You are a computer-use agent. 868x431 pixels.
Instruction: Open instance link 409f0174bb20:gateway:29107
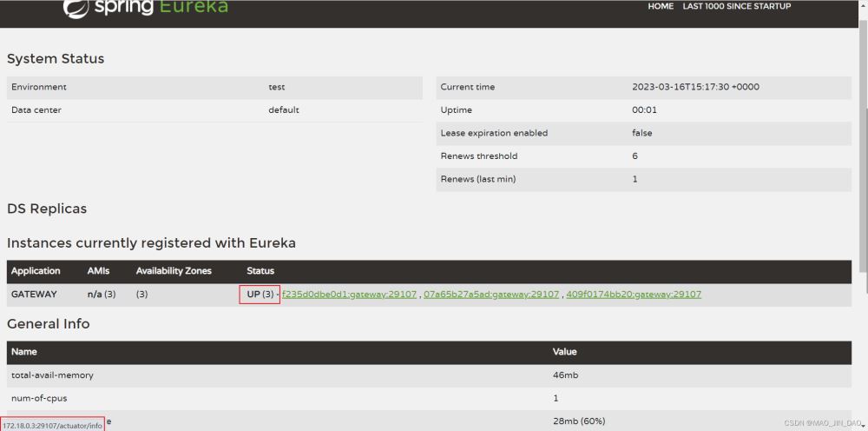tap(634, 295)
